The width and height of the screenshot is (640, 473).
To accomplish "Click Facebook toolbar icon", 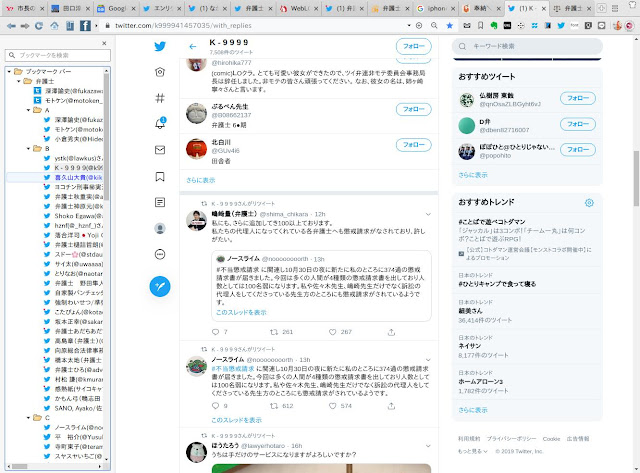I will (x=85, y=26).
